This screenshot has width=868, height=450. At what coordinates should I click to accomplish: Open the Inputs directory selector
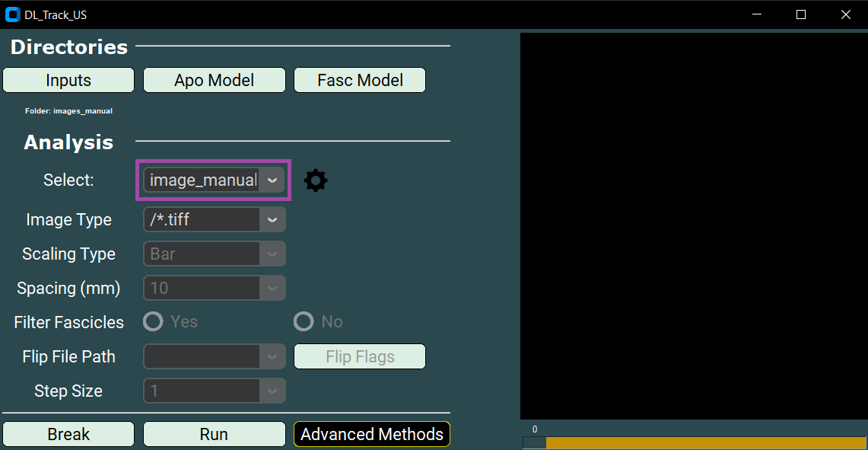click(68, 79)
